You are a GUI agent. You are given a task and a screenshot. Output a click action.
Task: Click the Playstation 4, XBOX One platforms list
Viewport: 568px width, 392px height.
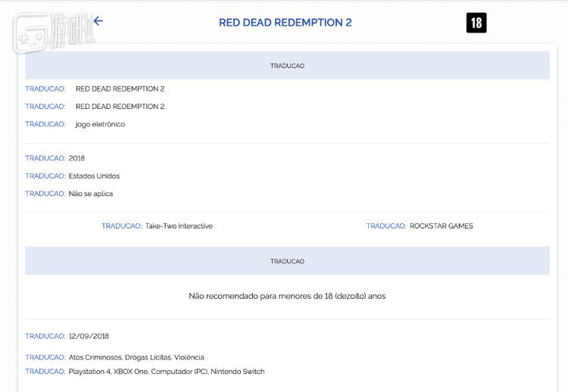click(167, 372)
